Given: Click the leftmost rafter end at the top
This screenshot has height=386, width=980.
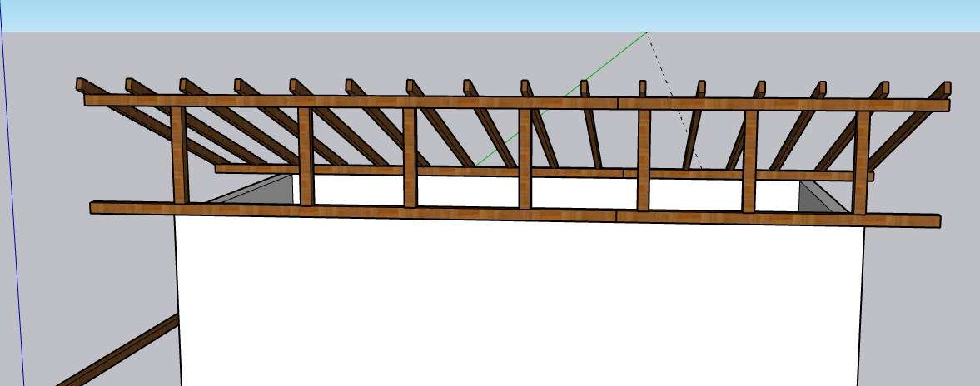Looking at the screenshot, I should click(x=80, y=84).
